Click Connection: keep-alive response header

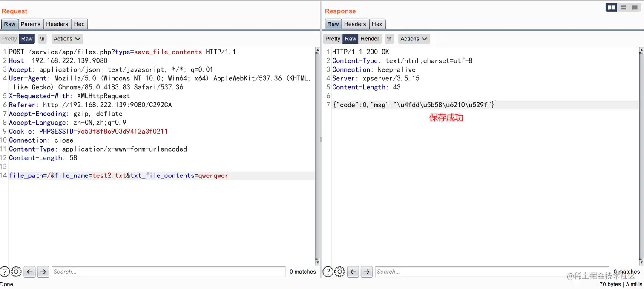pos(374,70)
